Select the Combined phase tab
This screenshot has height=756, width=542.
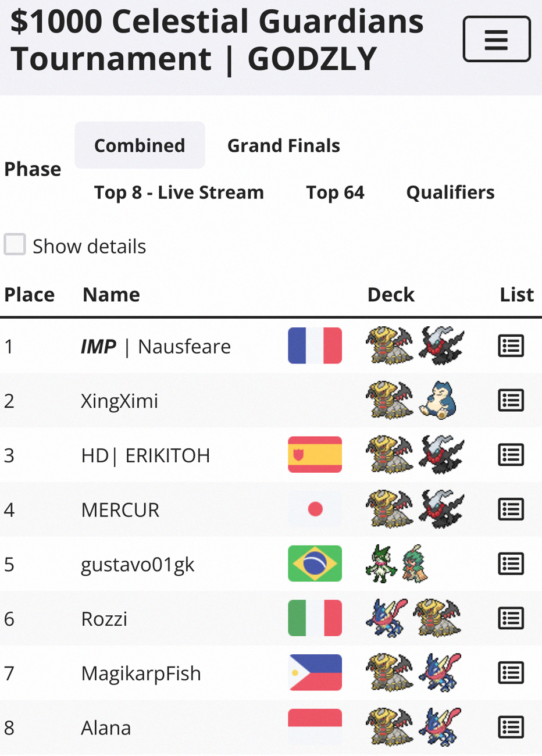point(140,145)
